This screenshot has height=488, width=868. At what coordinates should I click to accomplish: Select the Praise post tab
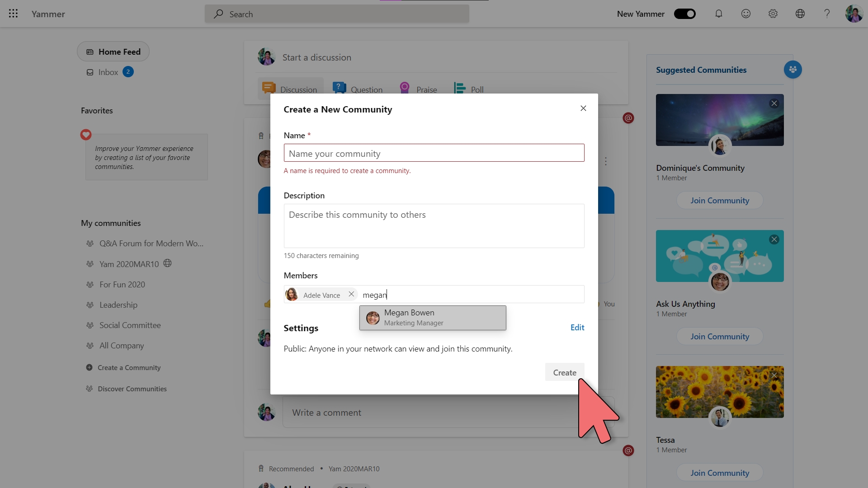[x=418, y=89]
